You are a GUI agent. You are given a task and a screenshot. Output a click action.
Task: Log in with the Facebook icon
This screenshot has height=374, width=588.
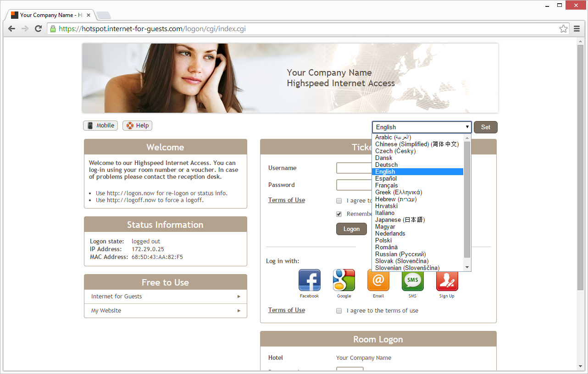[309, 280]
